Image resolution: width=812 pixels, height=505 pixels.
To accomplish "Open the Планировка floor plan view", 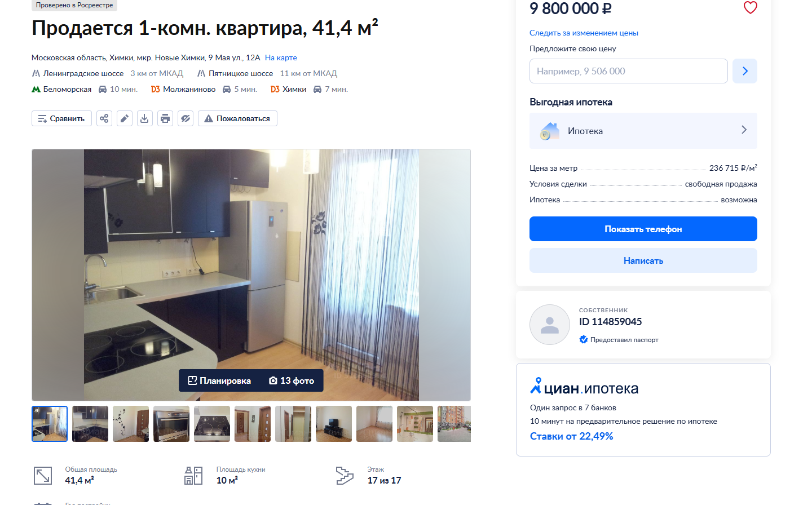I will coord(219,380).
